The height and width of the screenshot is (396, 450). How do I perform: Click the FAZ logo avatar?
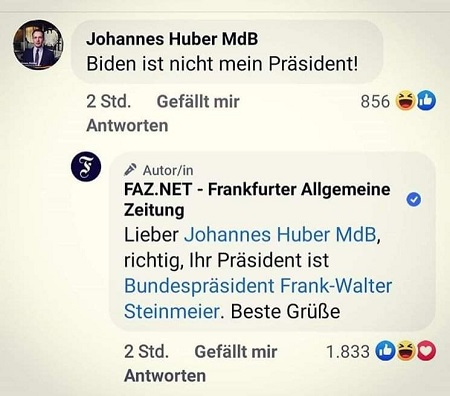(86, 166)
